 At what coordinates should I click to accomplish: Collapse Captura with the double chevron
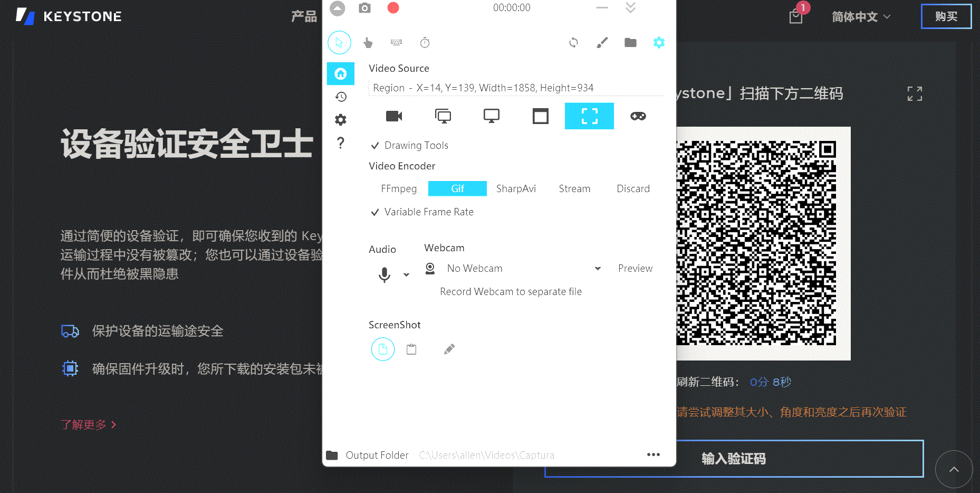click(630, 7)
